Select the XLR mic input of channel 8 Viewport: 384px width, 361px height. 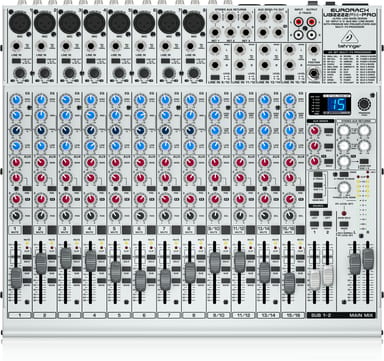tap(194, 23)
